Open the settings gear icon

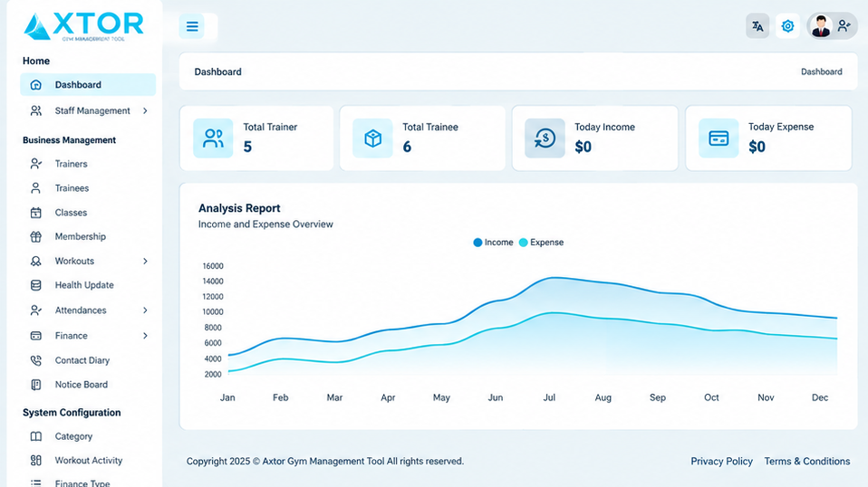[x=787, y=26]
